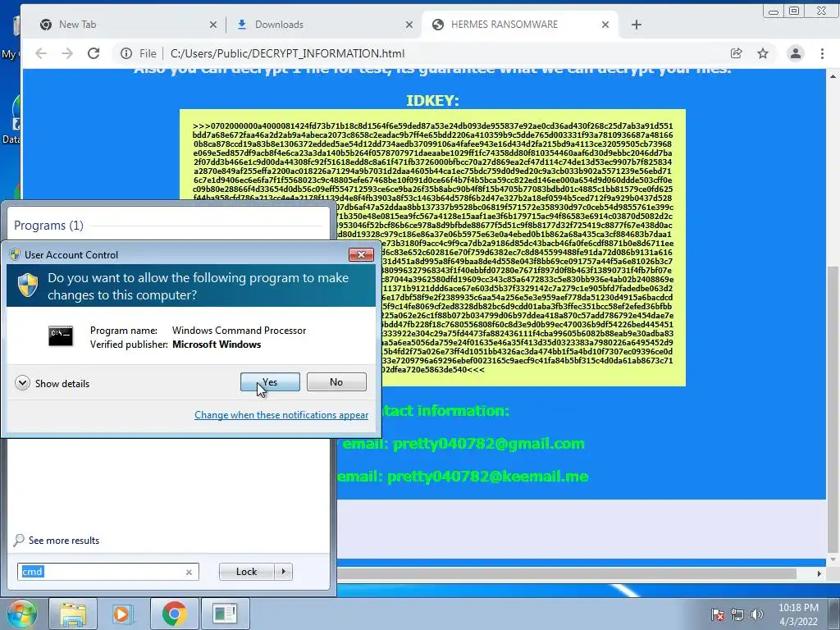Click the pretty040782@keemail.me email text
Image resolution: width=840 pixels, height=630 pixels.
[x=487, y=477]
